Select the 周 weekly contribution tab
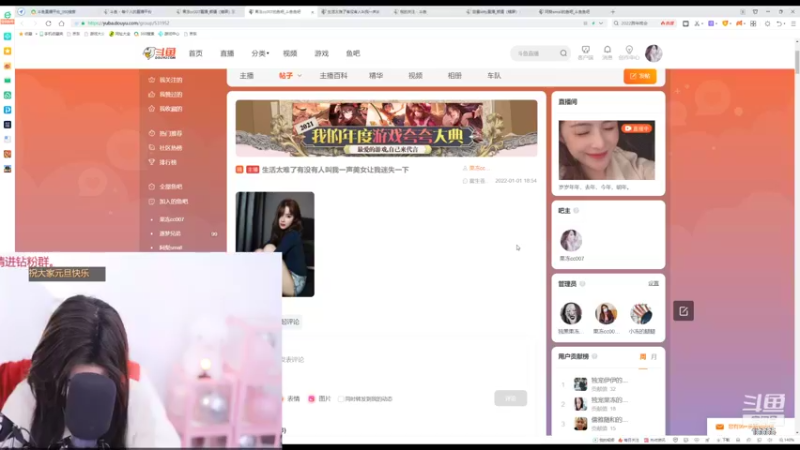The image size is (800, 450). tap(643, 357)
